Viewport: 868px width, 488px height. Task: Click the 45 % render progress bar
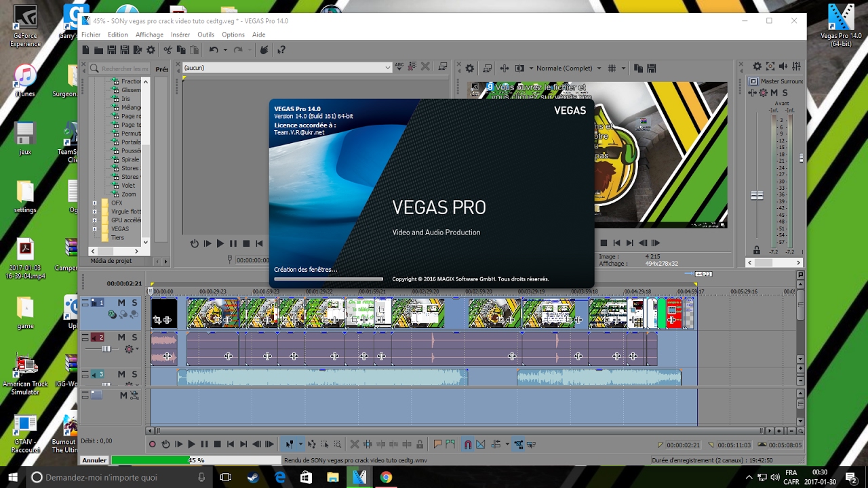click(x=196, y=460)
